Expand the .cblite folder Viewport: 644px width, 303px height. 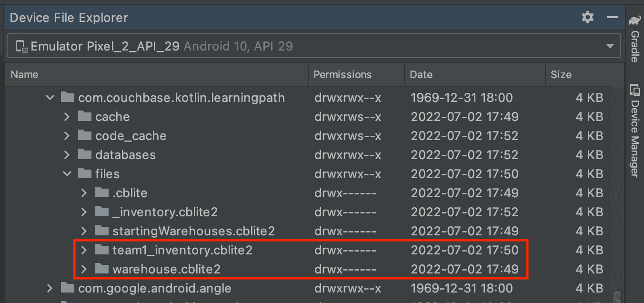coord(84,193)
